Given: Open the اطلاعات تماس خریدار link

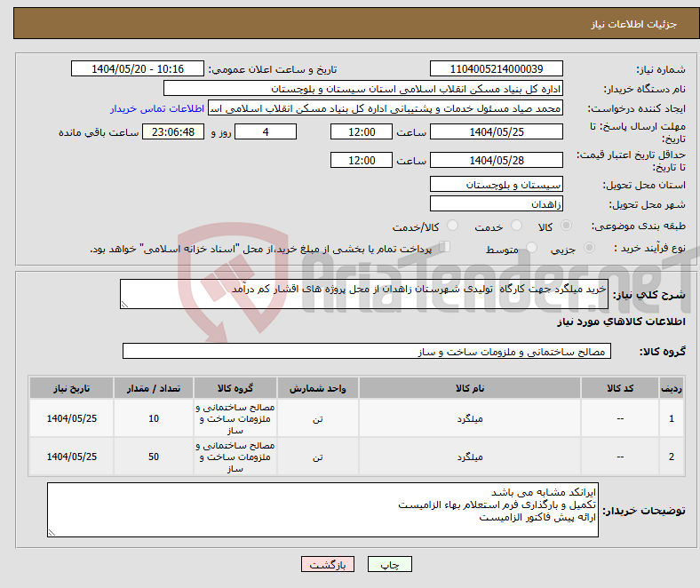Looking at the screenshot, I should [x=157, y=108].
